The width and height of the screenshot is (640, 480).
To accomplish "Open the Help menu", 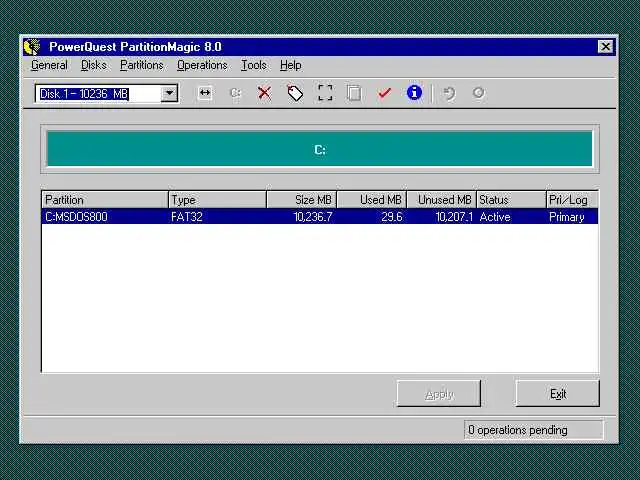I will (x=291, y=65).
